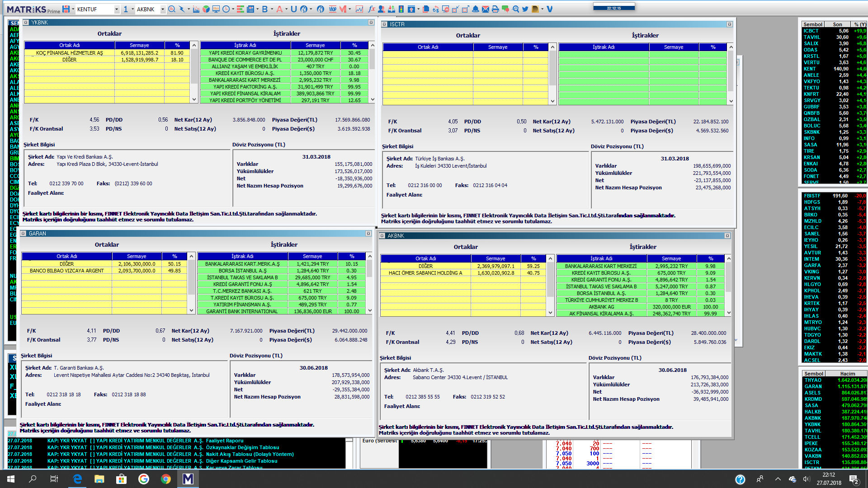Click the red A toolbar icon
Image resolution: width=868 pixels, height=488 pixels.
pyautogui.click(x=279, y=9)
